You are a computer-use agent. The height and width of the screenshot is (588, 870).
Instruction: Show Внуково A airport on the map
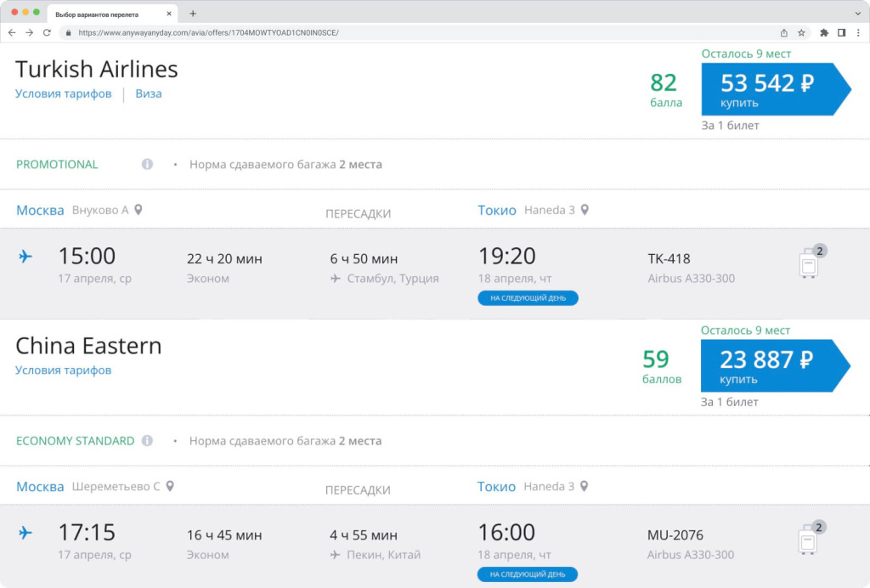tap(138, 210)
